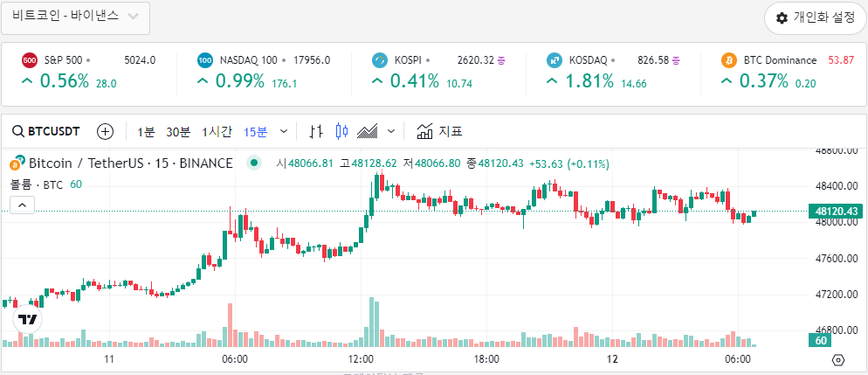This screenshot has width=868, height=375.
Task: Click the NASDAQ 100 index icon
Action: [205, 59]
